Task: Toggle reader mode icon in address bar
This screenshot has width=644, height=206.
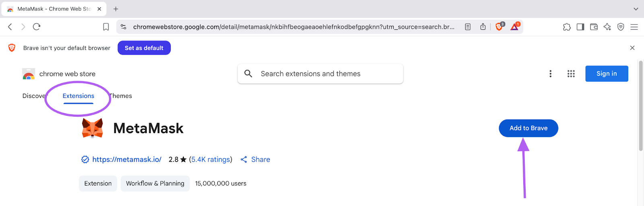Action: coord(468,27)
